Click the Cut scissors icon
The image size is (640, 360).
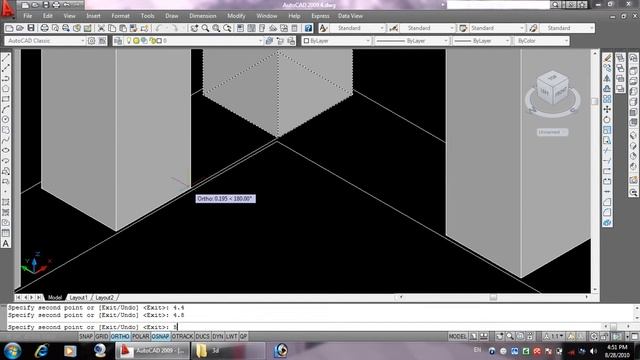click(101, 28)
